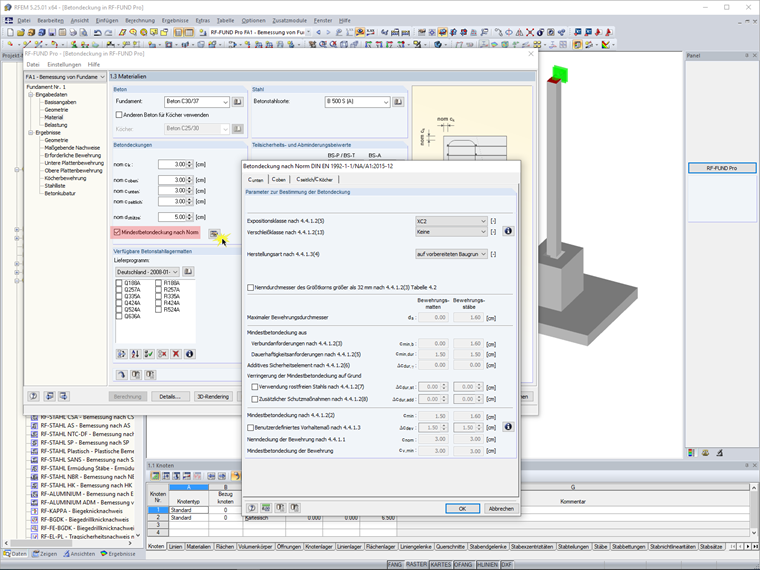Select RF-KAPPA - Biegeknicknachweis in module list
Screen dimensions: 760x570
point(81,511)
